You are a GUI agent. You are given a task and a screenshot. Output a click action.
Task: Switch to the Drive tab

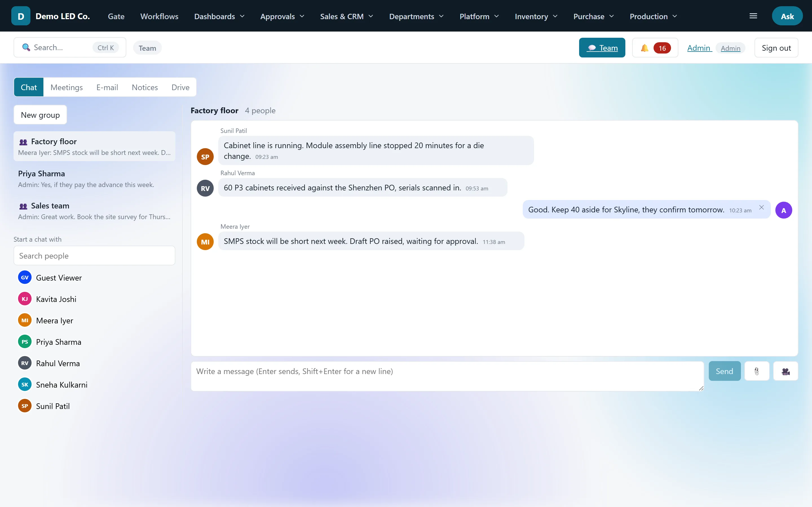(180, 87)
